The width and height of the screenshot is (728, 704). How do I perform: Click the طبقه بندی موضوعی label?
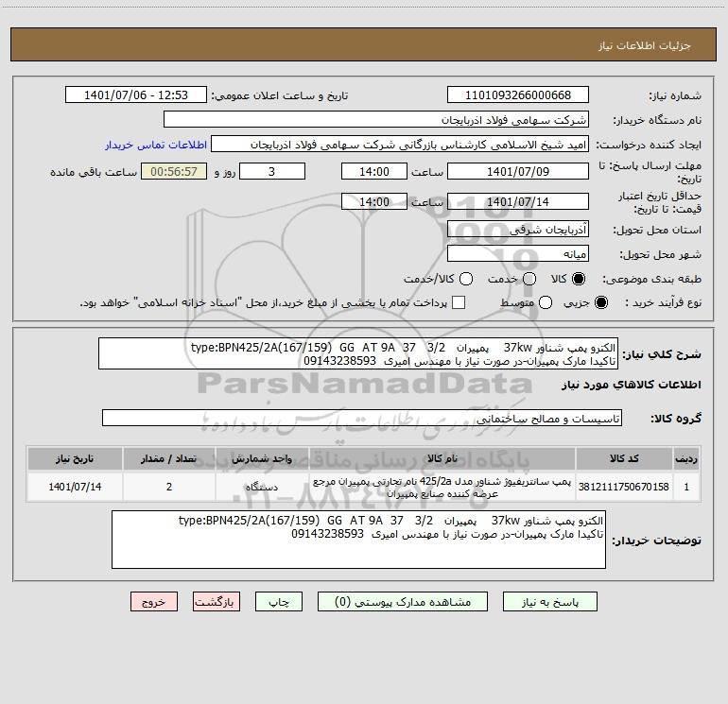651,280
